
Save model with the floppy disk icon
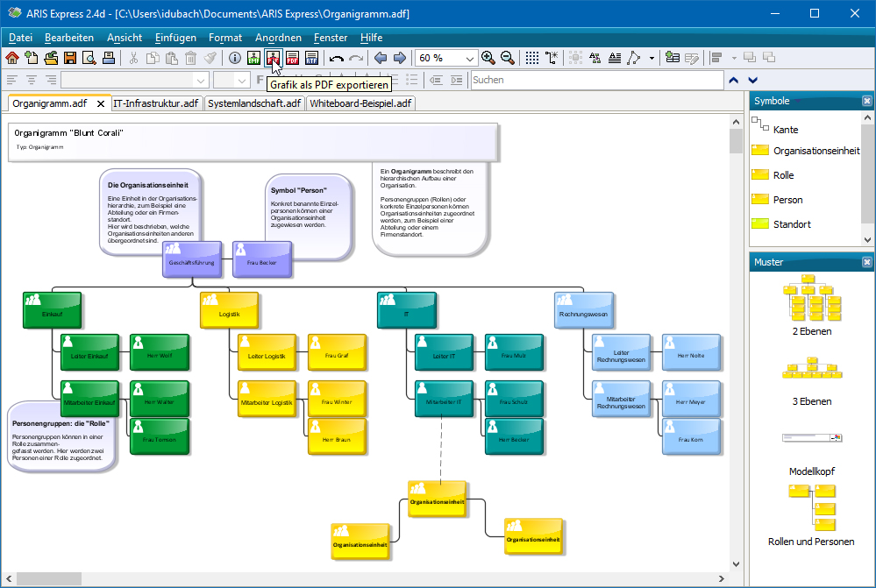[70, 58]
